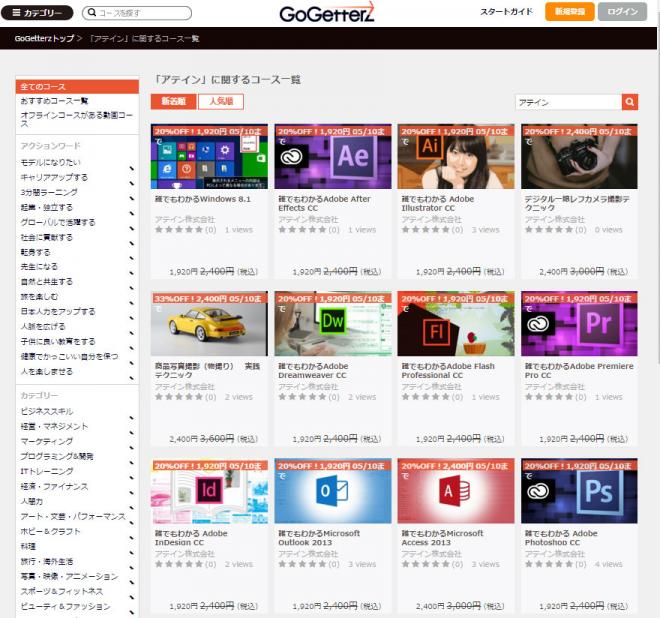Screen dimensions: 660x618
Task: Open the カテゴリー hamburger menu button
Action: click(x=37, y=13)
